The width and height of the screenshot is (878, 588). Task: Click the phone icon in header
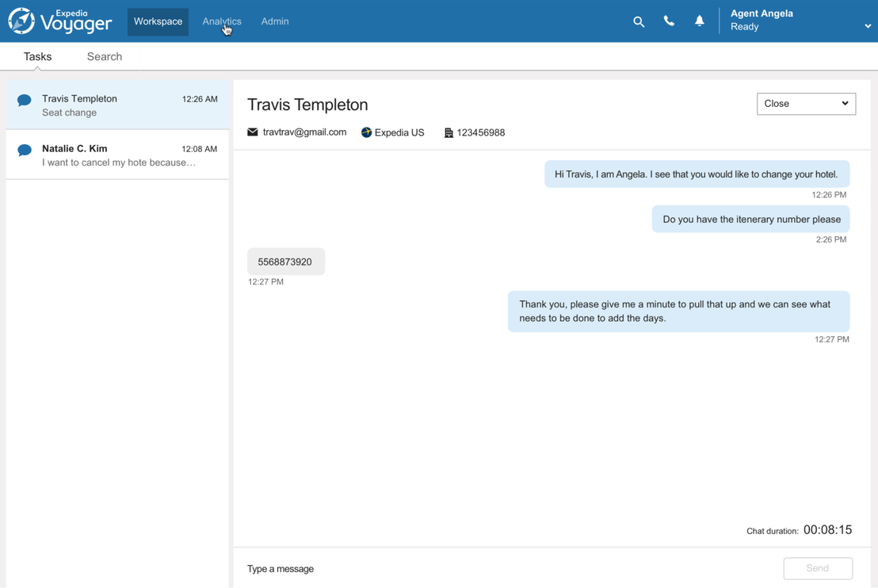coord(669,21)
